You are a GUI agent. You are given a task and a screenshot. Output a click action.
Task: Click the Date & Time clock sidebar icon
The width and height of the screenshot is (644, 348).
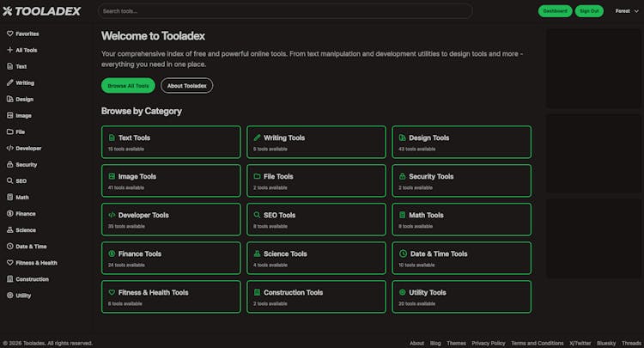click(10, 246)
